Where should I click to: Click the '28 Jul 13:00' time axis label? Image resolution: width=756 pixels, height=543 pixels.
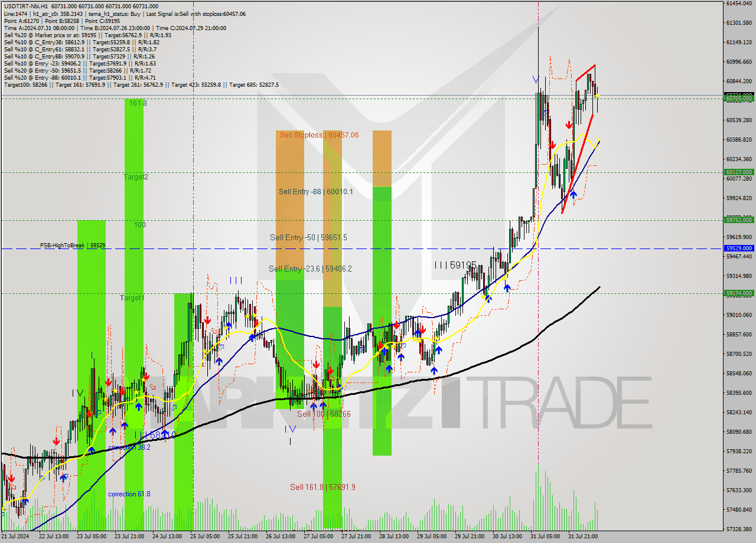[394, 537]
